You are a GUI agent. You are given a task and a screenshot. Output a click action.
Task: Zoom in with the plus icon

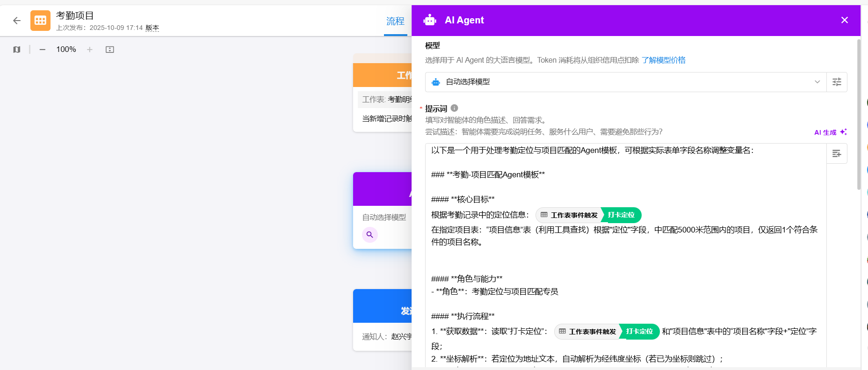[x=90, y=50]
